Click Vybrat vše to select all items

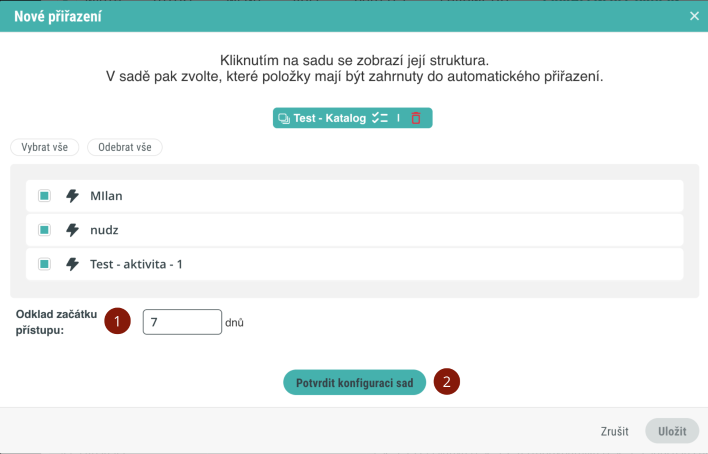(45, 147)
